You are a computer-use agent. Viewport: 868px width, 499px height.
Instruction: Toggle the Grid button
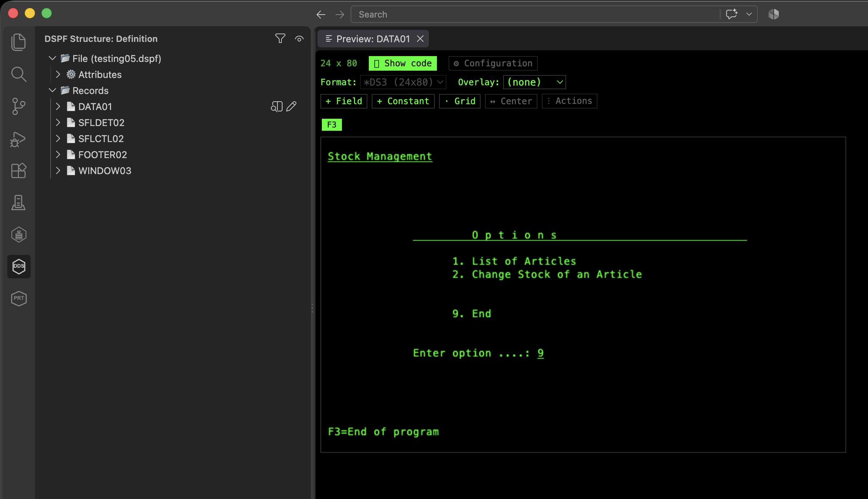[460, 101]
